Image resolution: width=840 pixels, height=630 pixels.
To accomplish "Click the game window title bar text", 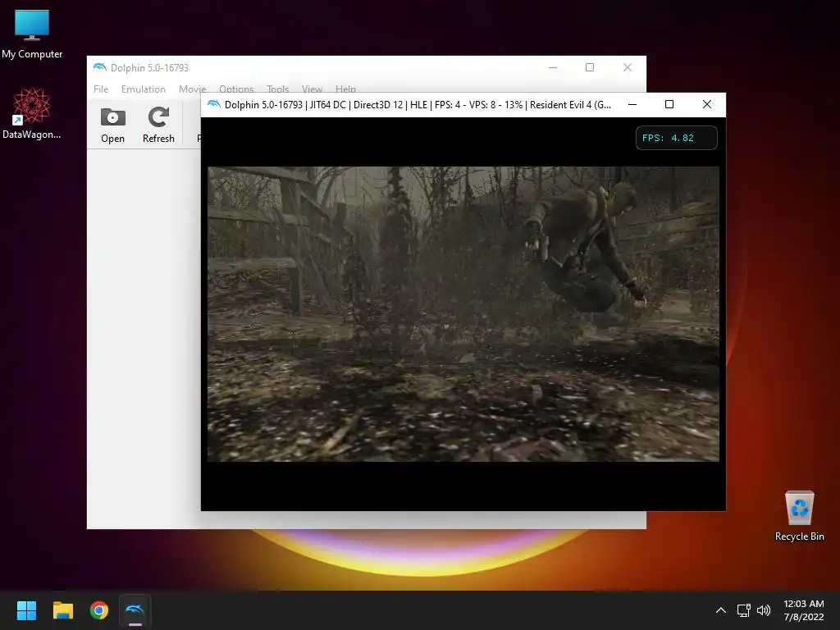I will click(418, 104).
